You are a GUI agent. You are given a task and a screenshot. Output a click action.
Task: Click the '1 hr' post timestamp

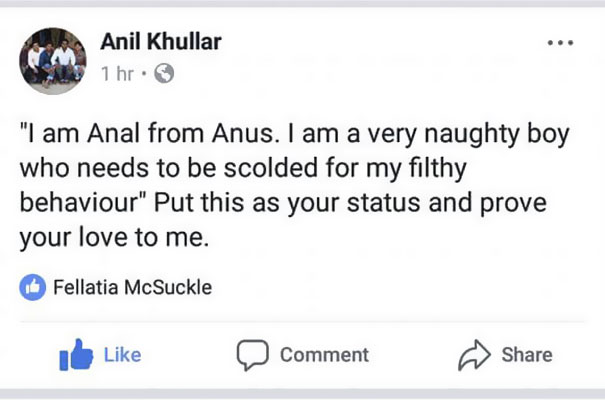tap(117, 74)
